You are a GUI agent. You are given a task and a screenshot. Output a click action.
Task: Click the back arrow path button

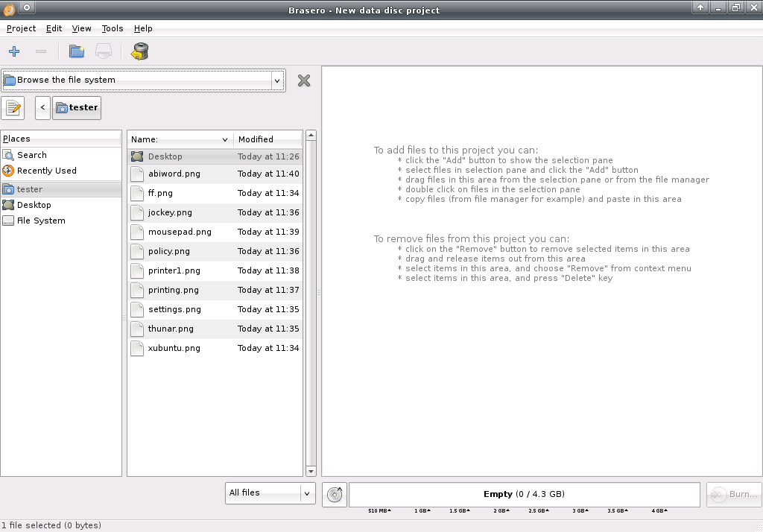[x=42, y=107]
